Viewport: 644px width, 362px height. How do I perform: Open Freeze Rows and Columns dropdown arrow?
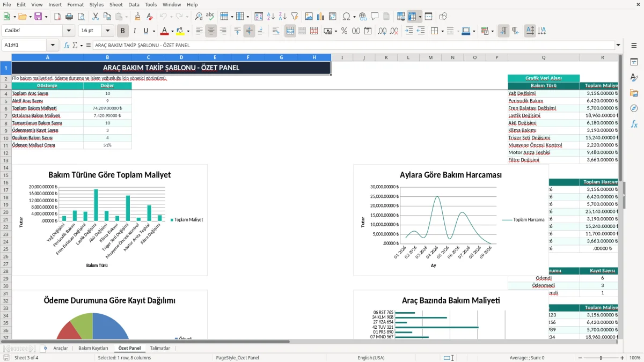coord(420,17)
